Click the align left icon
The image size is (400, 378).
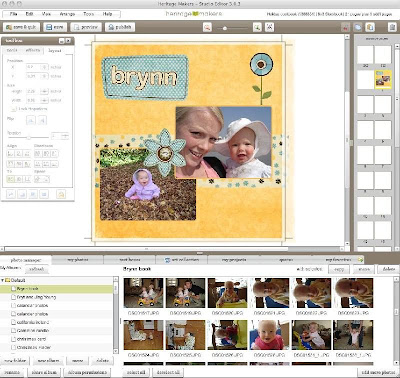pos(11,154)
